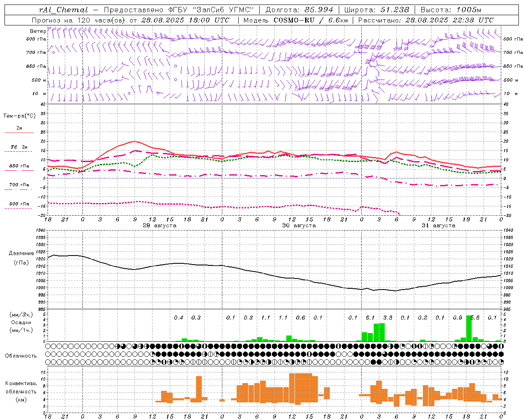The height and width of the screenshot is (420, 525).
Task: Click the 850 гПа temperature legend entry
Action: 19,166
